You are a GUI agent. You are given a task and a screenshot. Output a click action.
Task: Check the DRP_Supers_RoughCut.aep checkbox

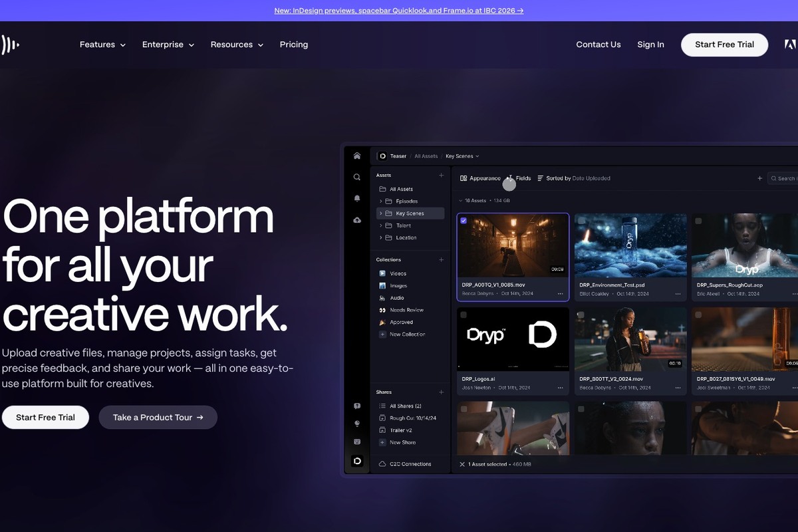(x=698, y=221)
